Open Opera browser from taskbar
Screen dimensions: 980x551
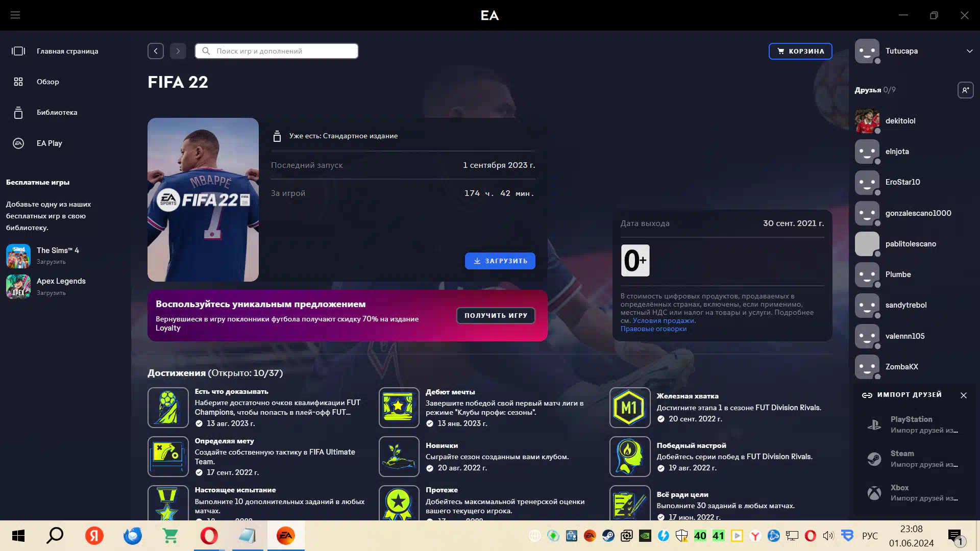click(209, 536)
